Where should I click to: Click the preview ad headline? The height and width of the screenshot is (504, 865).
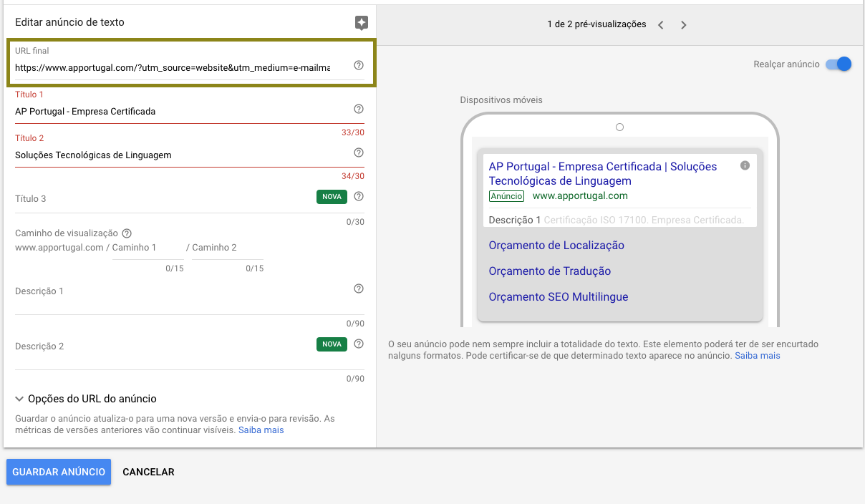tap(603, 173)
